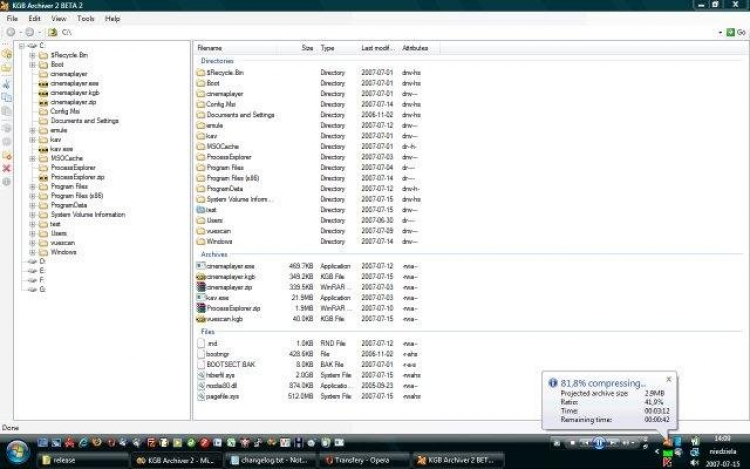Select drive F: in the tree
The width and height of the screenshot is (750, 469).
tap(42, 280)
